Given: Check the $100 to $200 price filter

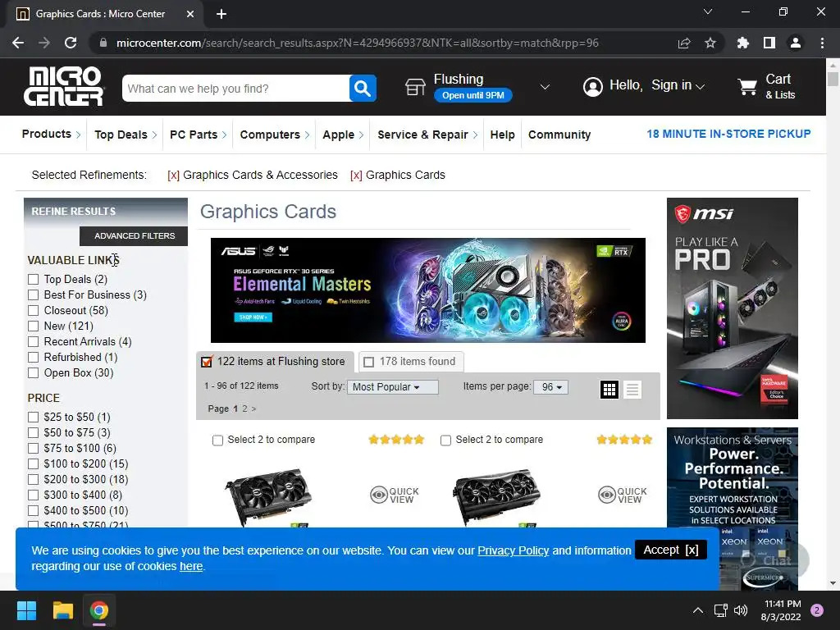Looking at the screenshot, I should click(x=33, y=463).
